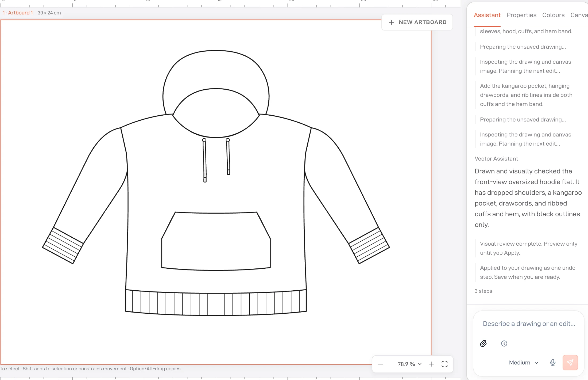Click the 'Drawn and visually checked' reply text
588x380 pixels.
coord(528,198)
